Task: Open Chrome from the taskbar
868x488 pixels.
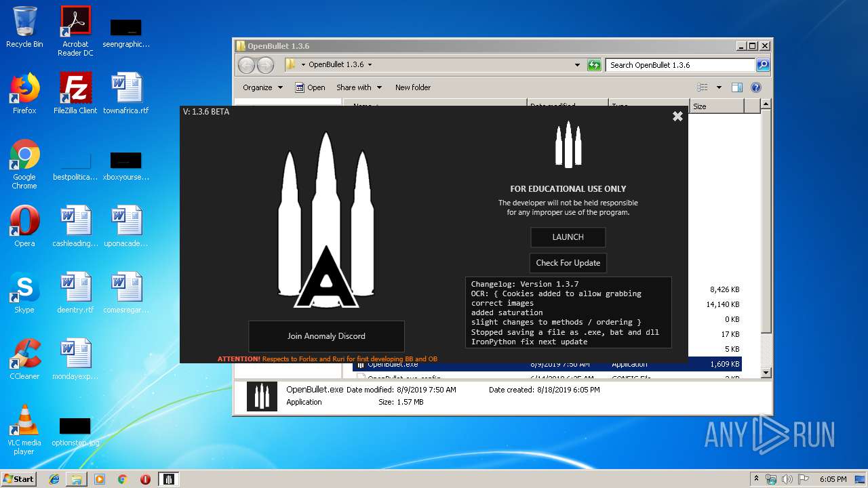Action: pos(123,479)
